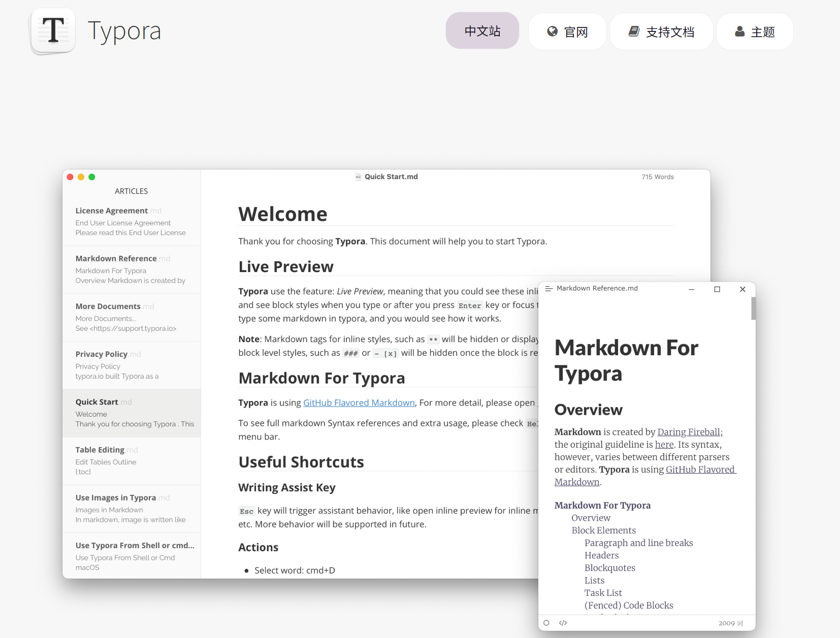The width and height of the screenshot is (840, 638).
Task: Open Privacy Policy.md in the articles list
Action: (132, 365)
